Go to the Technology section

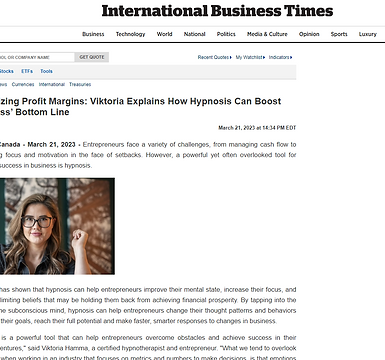(x=130, y=34)
